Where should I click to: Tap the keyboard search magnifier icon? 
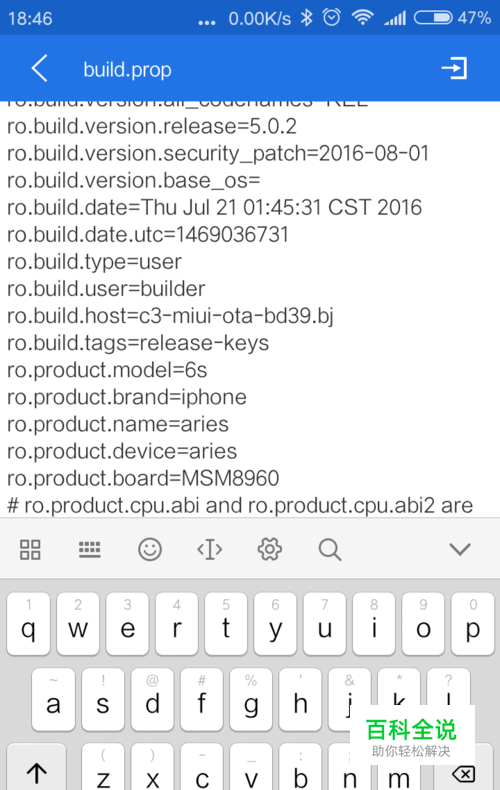(x=330, y=549)
